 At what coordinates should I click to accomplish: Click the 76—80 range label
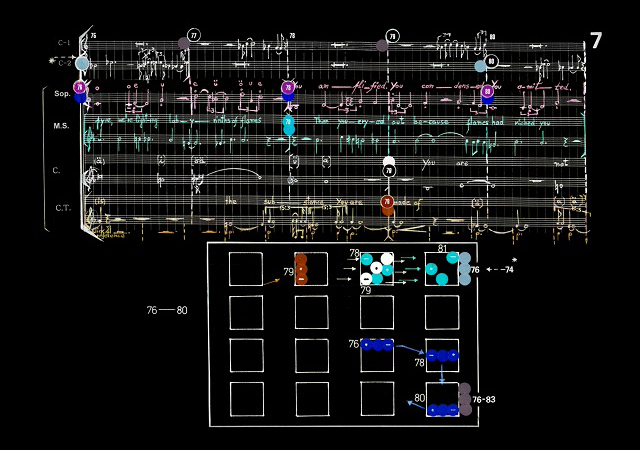point(167,310)
